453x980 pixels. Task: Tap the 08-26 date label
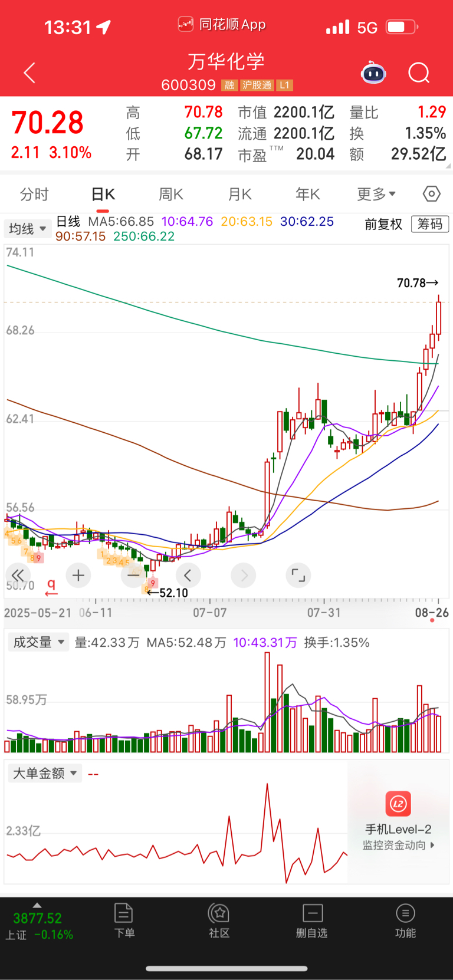coord(432,613)
